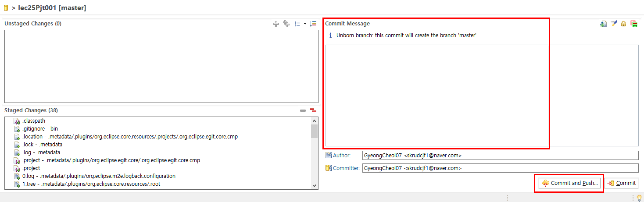Click the Add all files to index icon
The height and width of the screenshot is (202, 644).
pyautogui.click(x=286, y=24)
